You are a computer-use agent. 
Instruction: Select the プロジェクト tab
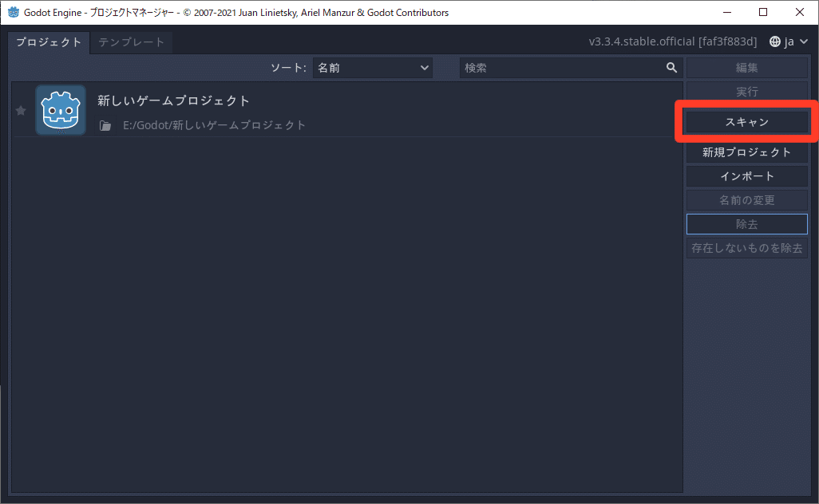pos(48,42)
